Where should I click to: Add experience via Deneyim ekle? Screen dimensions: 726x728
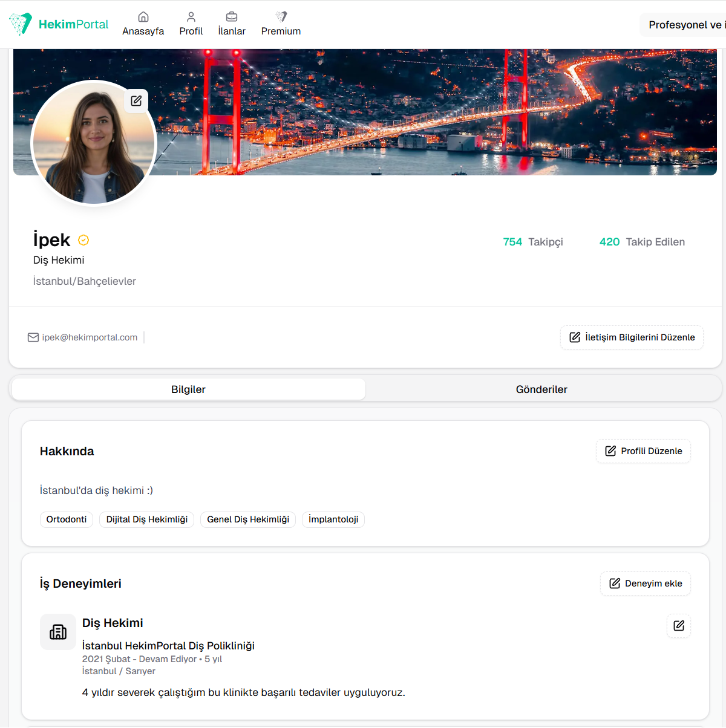645,583
